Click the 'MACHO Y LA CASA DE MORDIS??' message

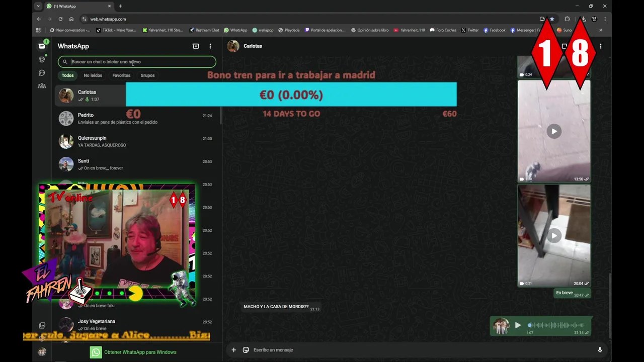point(281,307)
